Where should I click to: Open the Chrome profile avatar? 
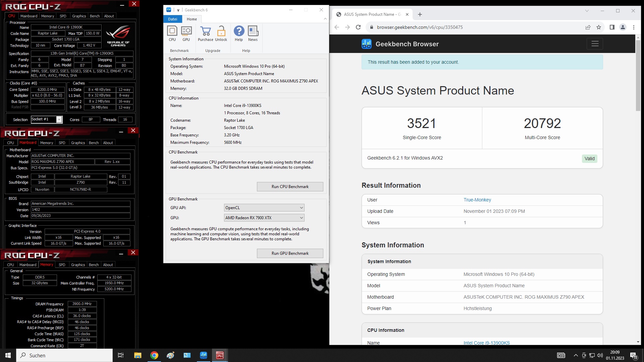[x=623, y=27]
